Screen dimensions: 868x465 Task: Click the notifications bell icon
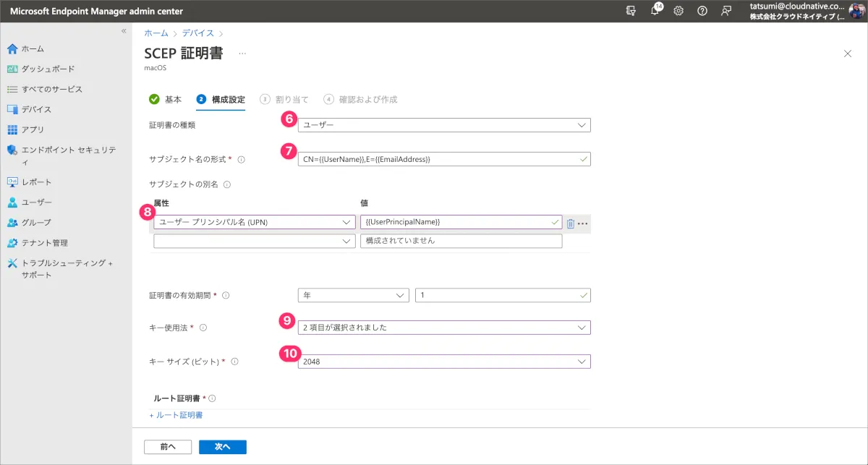click(x=655, y=11)
